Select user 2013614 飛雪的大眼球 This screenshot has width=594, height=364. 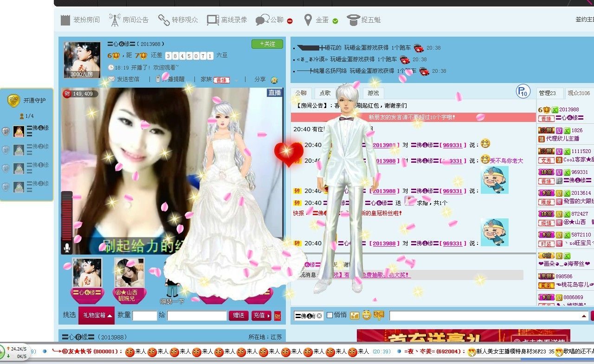pos(566,198)
